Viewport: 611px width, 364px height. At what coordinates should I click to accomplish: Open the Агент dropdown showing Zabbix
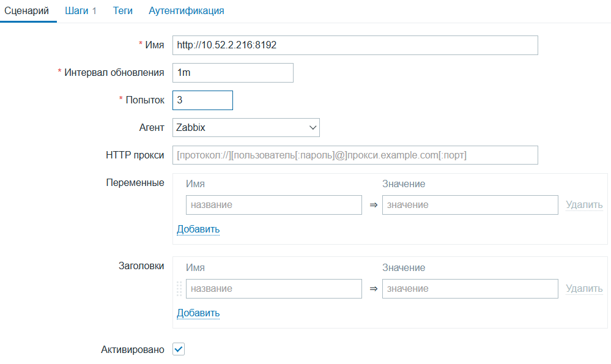246,128
